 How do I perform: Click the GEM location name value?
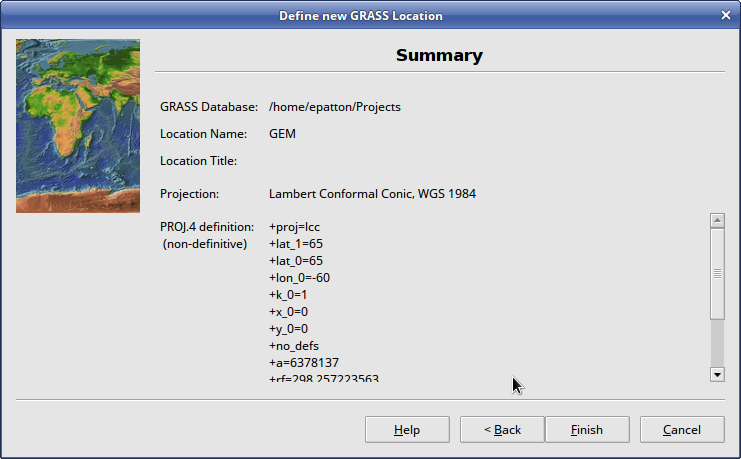point(282,134)
